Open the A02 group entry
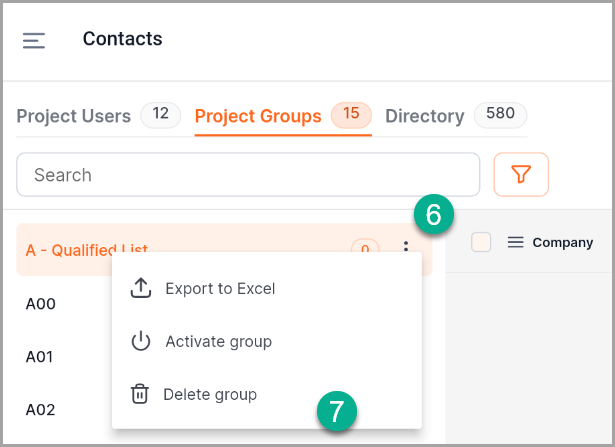 (41, 410)
